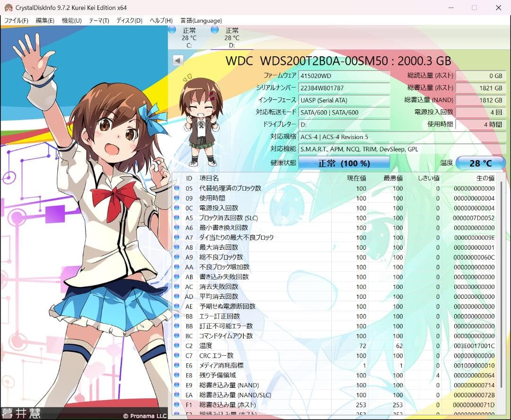Click the status icon of row A7
511x420 pixels.
pos(176,237)
